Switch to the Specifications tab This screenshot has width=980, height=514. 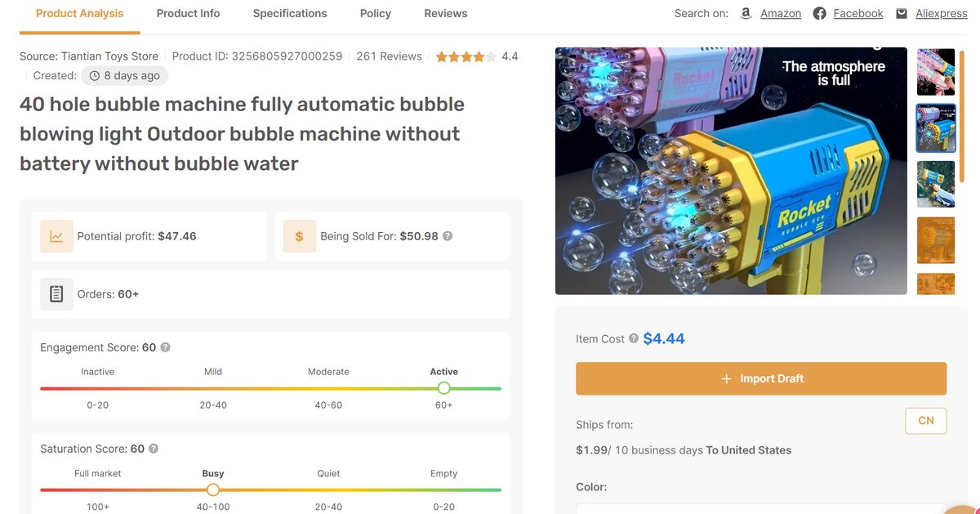pyautogui.click(x=289, y=13)
